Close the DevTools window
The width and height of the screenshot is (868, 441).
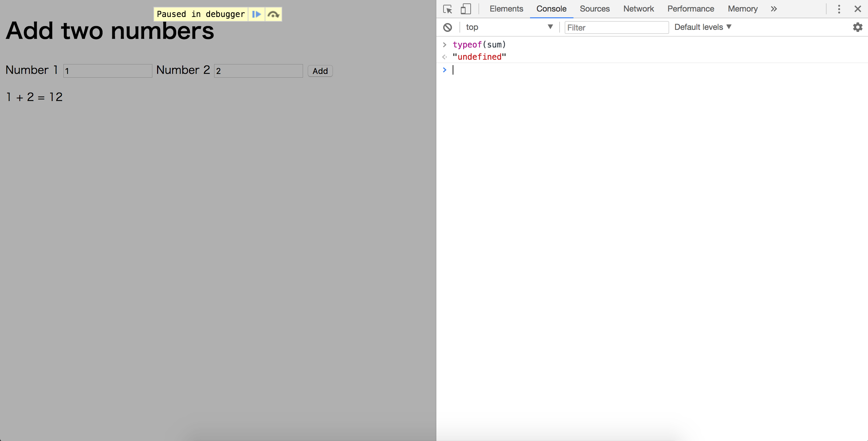(858, 9)
